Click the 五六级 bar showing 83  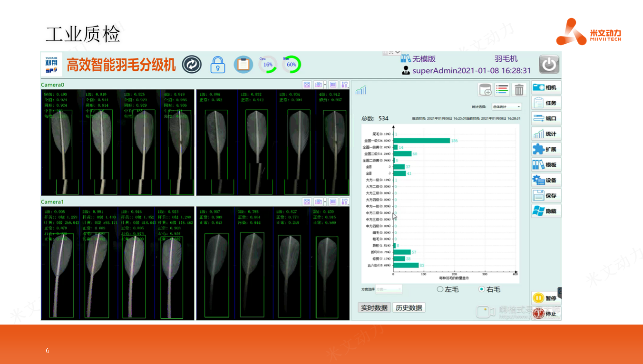pos(406,265)
